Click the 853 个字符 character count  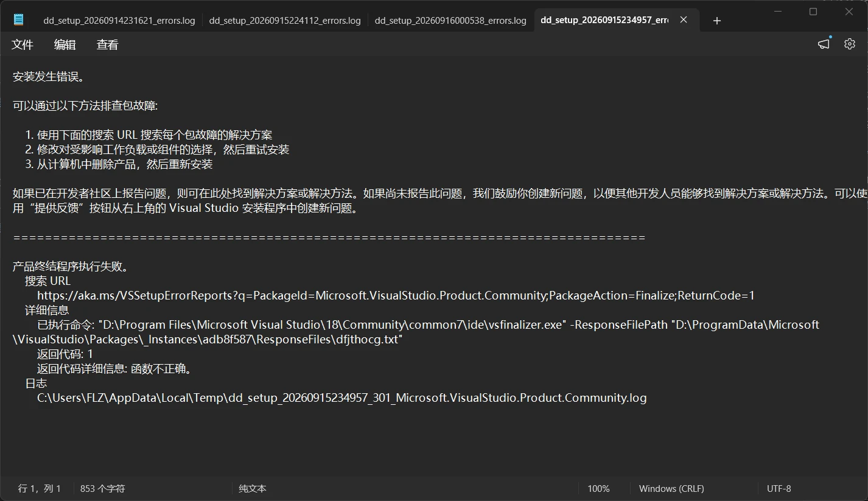(x=102, y=489)
